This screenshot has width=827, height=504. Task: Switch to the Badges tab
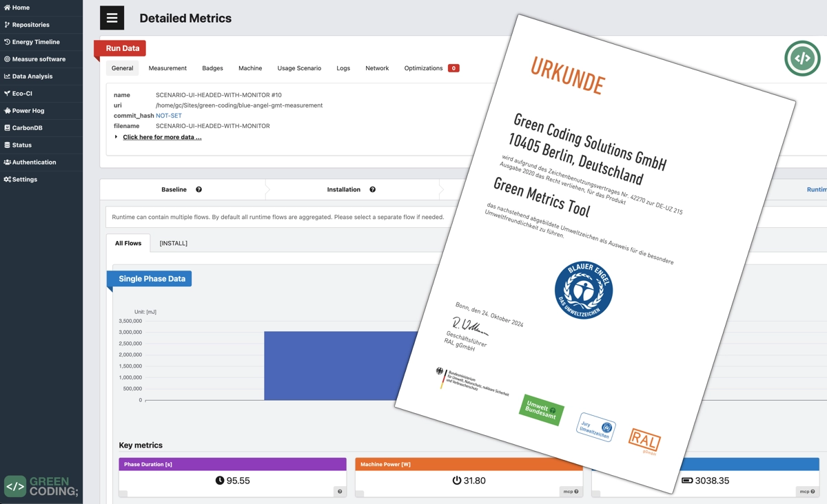(212, 68)
